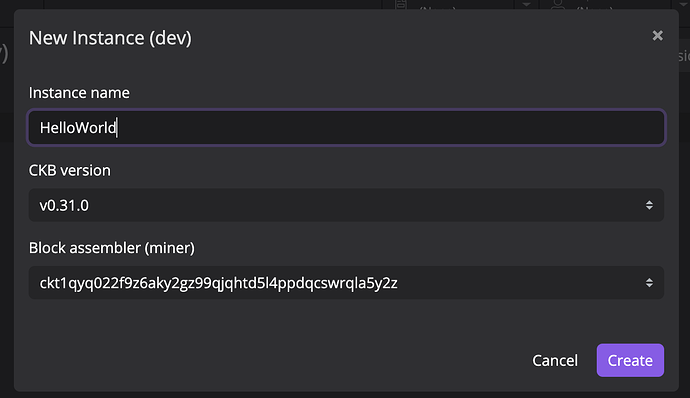Click the New Instance (dev) dialog title

coord(110,38)
